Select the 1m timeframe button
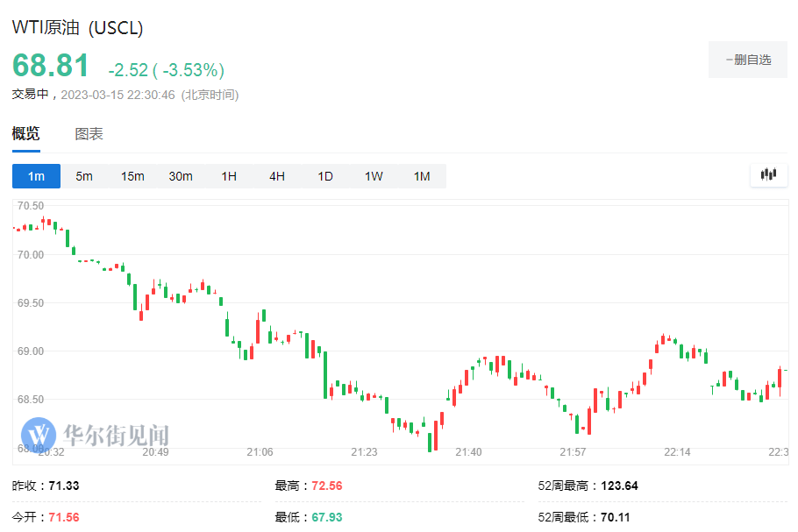The image size is (798, 532). tap(36, 175)
